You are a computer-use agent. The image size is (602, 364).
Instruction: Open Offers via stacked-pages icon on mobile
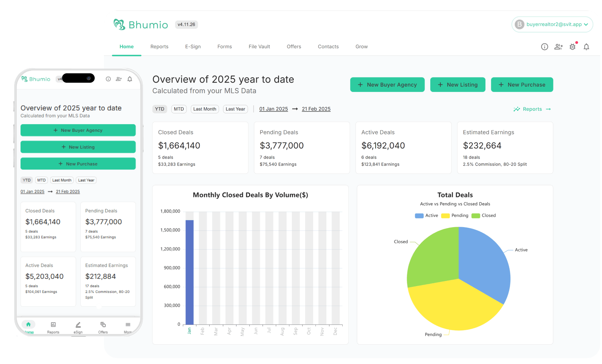[x=103, y=325]
